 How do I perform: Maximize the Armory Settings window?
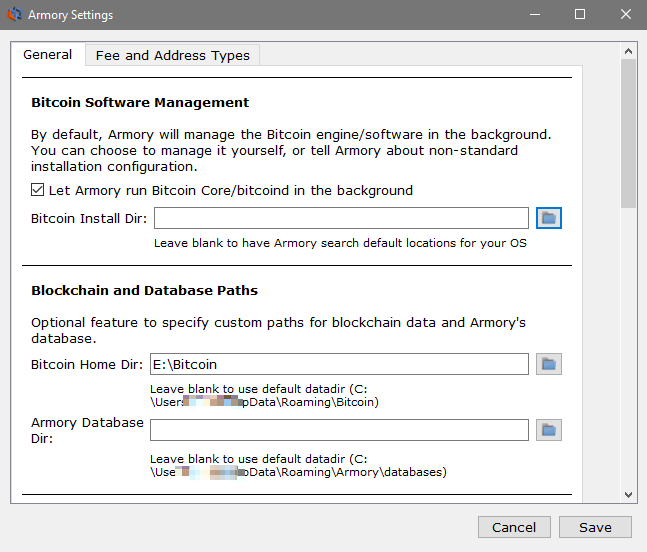click(x=580, y=14)
